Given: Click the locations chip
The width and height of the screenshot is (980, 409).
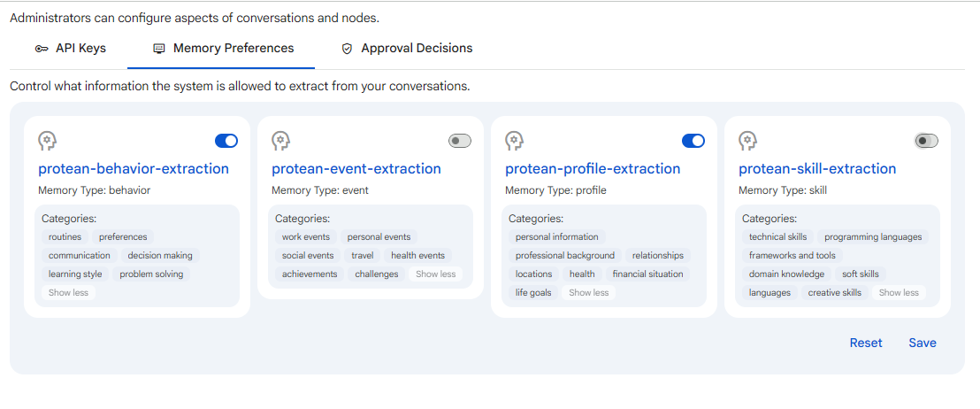Looking at the screenshot, I should [x=533, y=274].
